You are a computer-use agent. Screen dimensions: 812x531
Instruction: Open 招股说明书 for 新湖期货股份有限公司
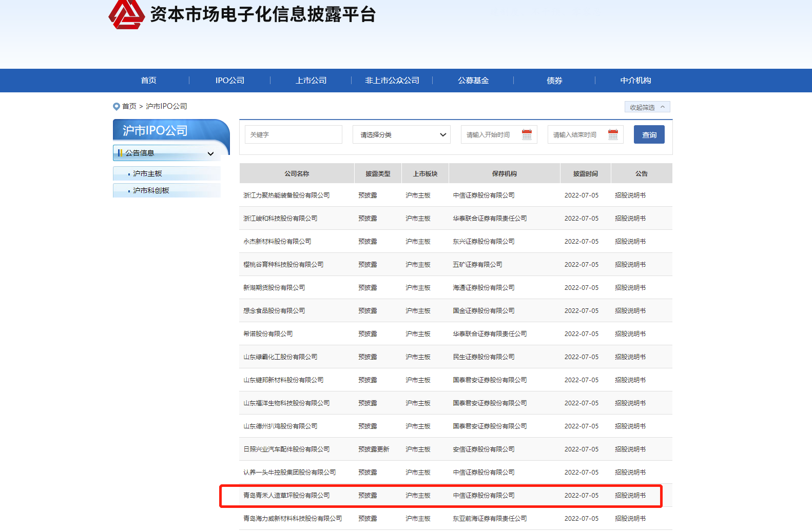[x=630, y=288]
